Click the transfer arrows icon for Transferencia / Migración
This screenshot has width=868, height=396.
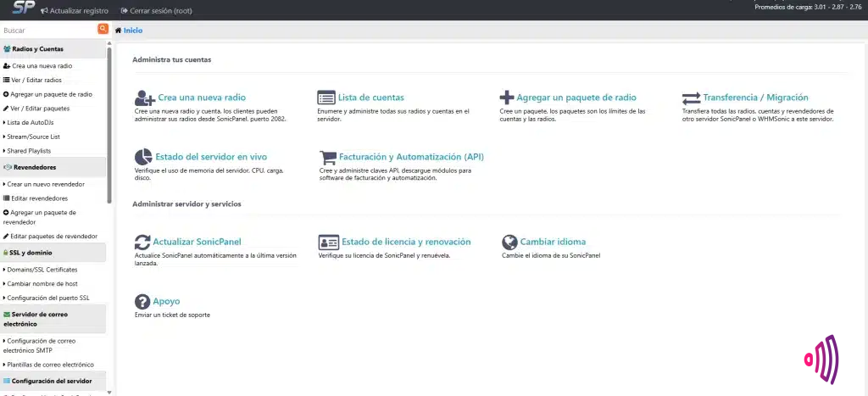[691, 98]
